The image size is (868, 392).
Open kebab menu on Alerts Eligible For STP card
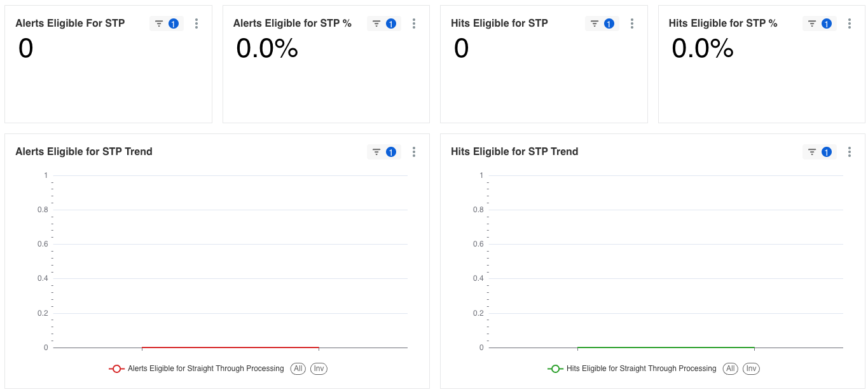point(196,24)
